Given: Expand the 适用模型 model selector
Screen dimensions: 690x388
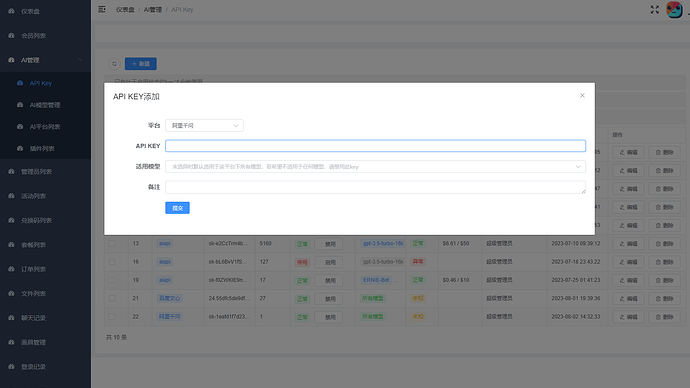Looking at the screenshot, I should [x=375, y=167].
